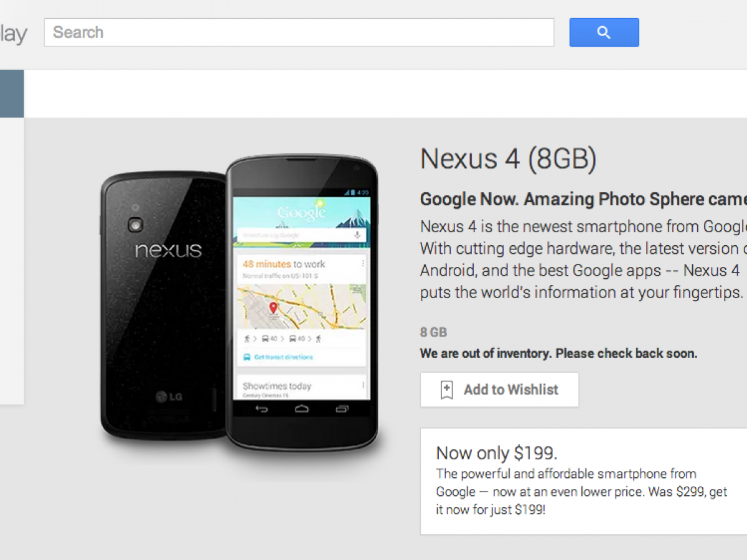Click the home icon on phone nav bar
The width and height of the screenshot is (747, 560).
click(302, 409)
